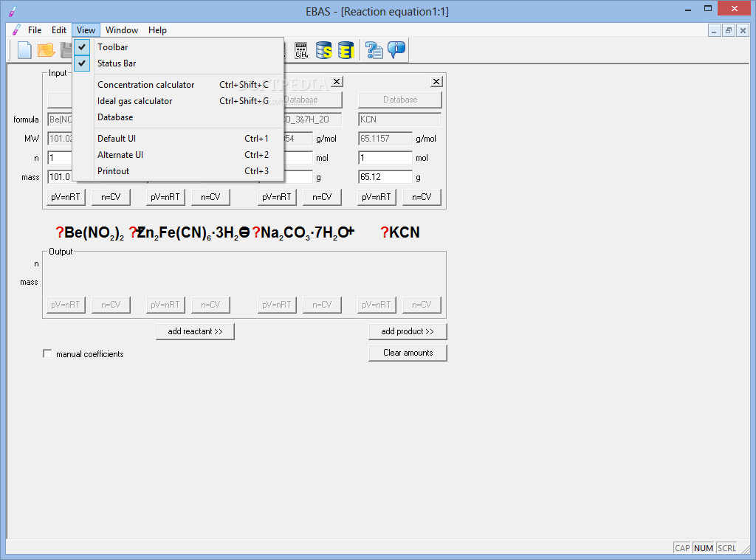Restore the inner document window
The height and width of the screenshot is (560, 756).
729,30
